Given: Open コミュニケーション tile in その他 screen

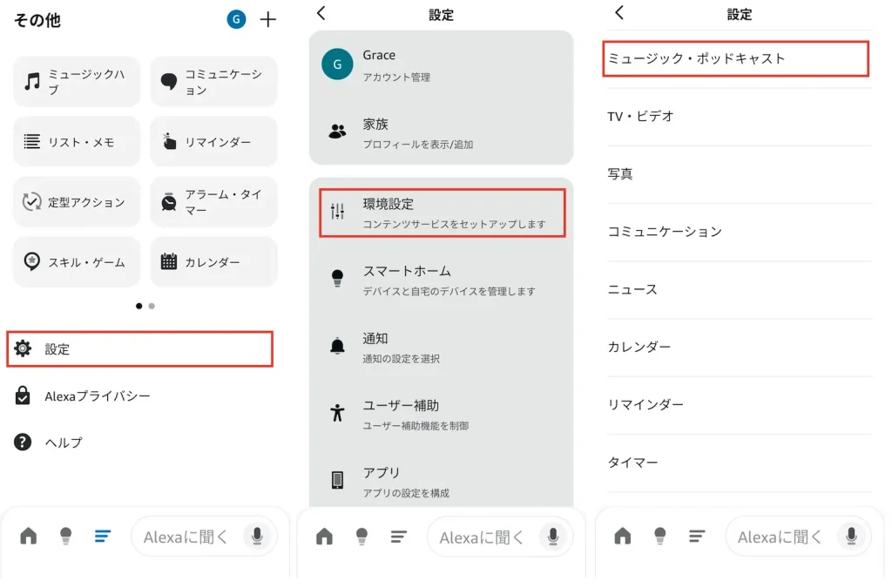Looking at the screenshot, I should (x=214, y=81).
